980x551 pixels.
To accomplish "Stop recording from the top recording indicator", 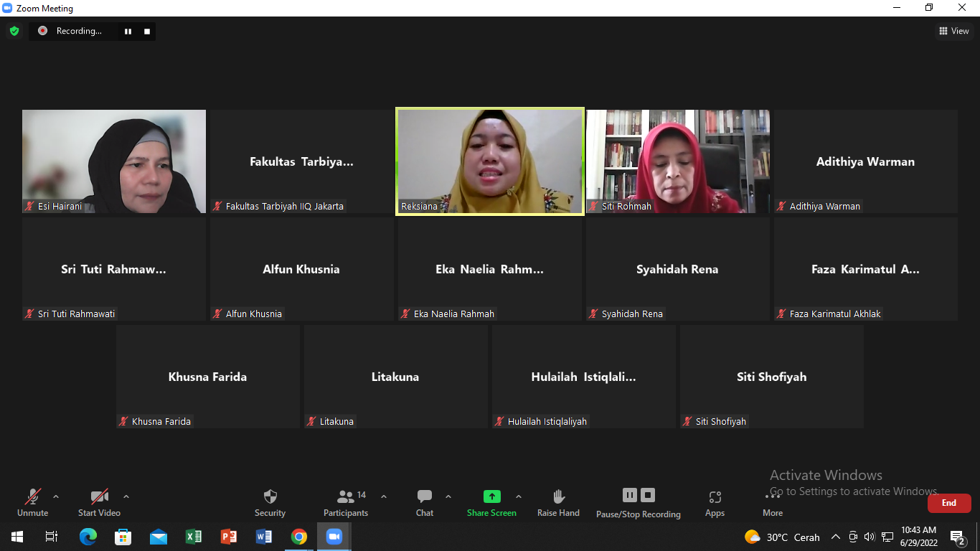I will [x=147, y=31].
